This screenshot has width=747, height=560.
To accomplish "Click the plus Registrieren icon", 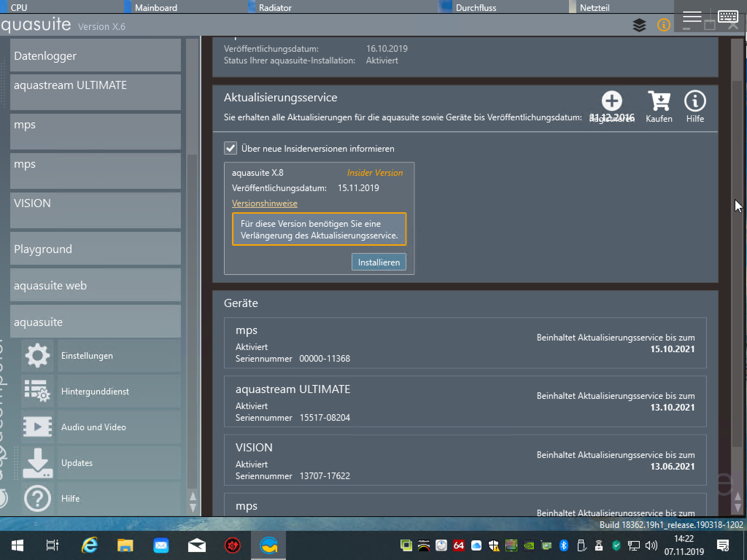I will tap(612, 101).
